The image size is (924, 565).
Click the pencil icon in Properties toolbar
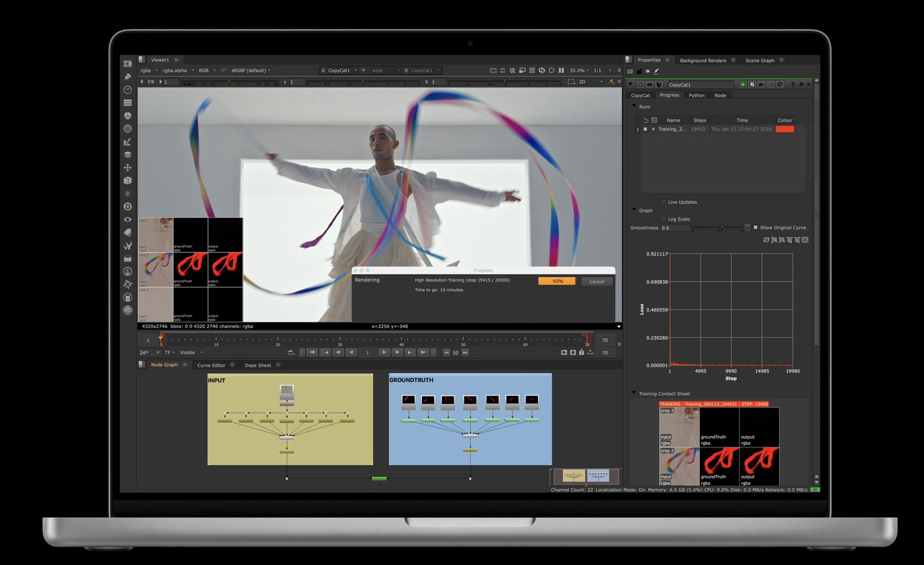(657, 72)
